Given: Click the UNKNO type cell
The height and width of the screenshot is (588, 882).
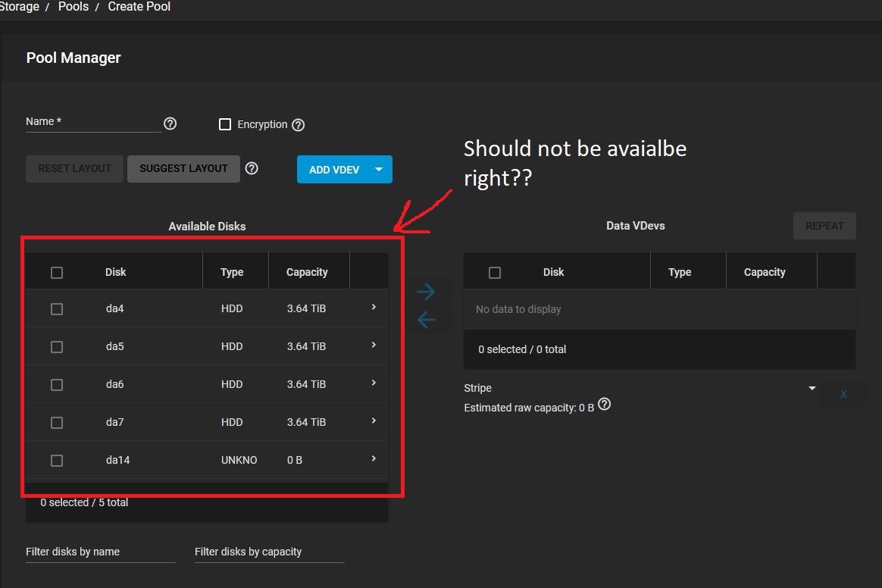Looking at the screenshot, I should click(x=239, y=460).
